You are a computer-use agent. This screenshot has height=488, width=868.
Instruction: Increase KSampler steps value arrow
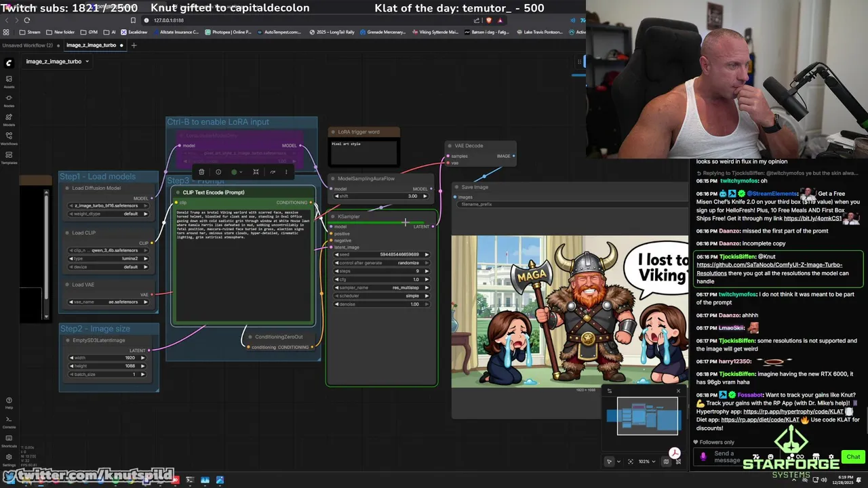point(427,271)
